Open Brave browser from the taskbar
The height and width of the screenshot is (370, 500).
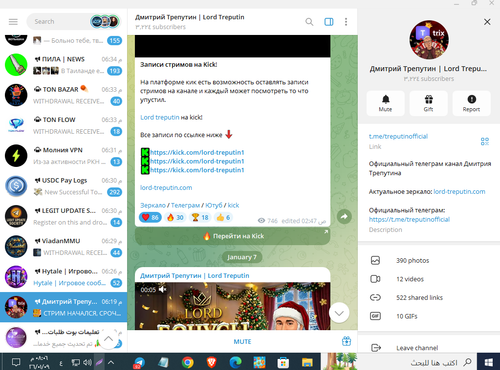pos(211,362)
